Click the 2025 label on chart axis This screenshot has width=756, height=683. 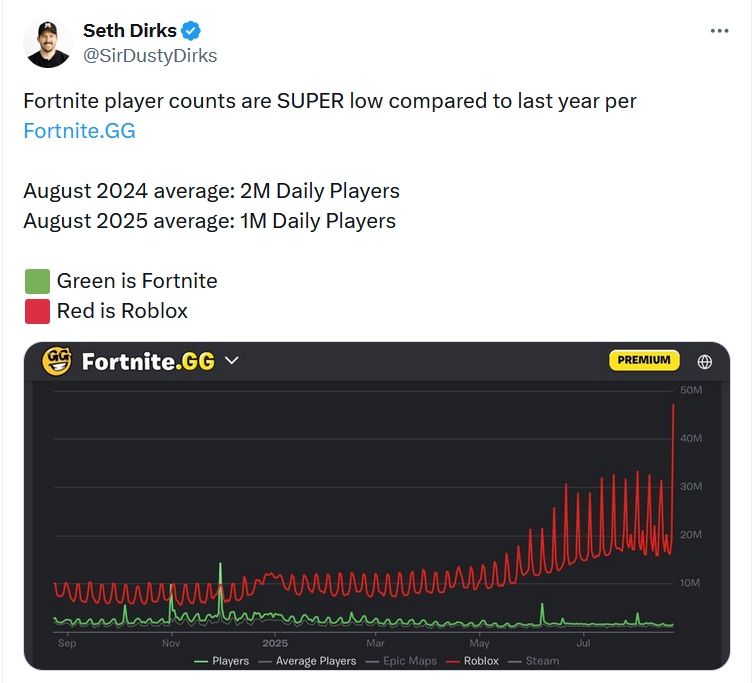pyautogui.click(x=275, y=643)
